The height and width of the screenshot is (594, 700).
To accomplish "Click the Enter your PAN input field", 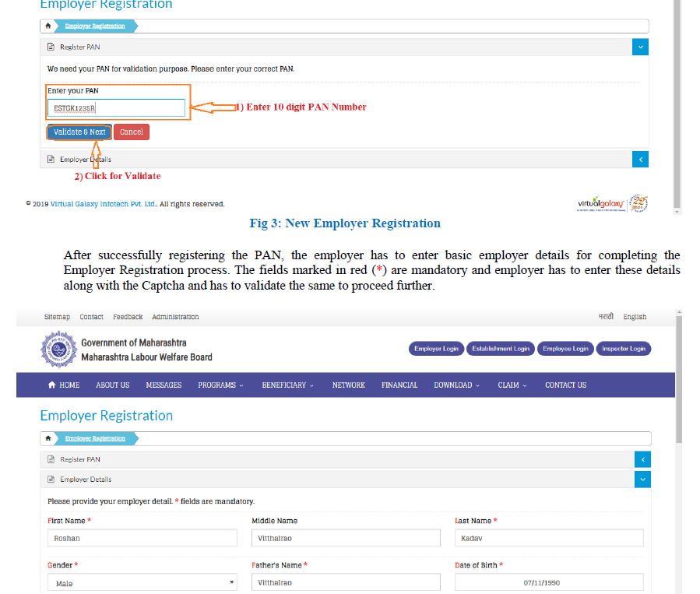I will coord(117,107).
